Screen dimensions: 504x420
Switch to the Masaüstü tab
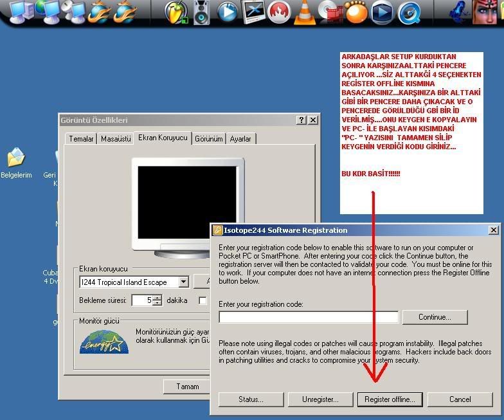pyautogui.click(x=116, y=139)
